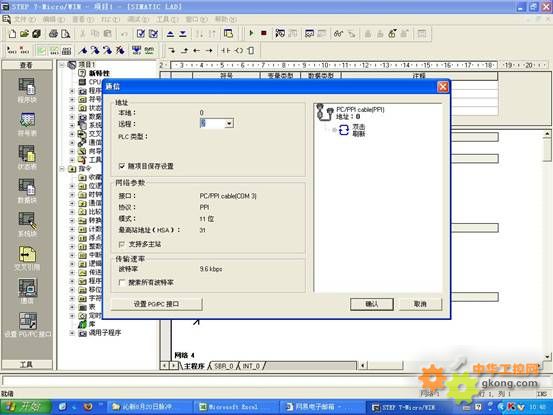The image size is (553, 415).
Task: Click the right arrow line icon
Action: coord(209,51)
